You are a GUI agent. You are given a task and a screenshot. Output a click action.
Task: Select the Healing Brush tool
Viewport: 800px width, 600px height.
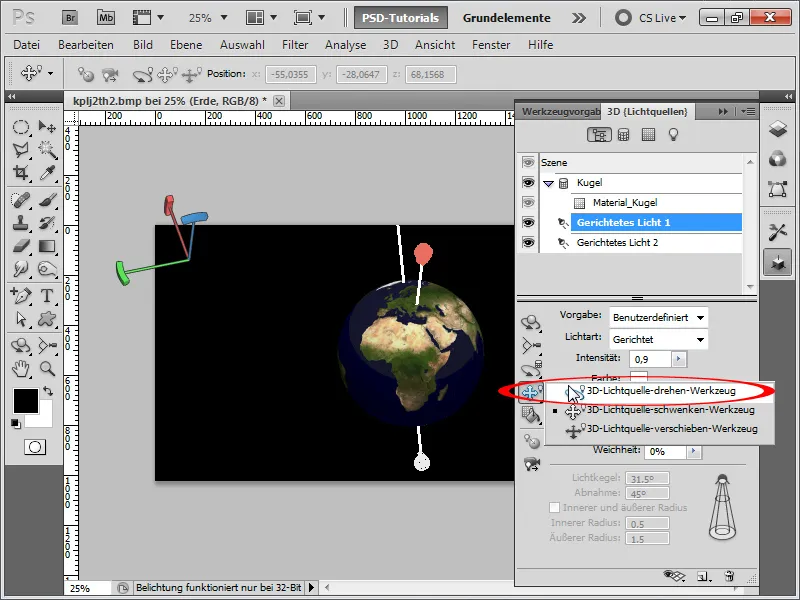click(x=20, y=200)
